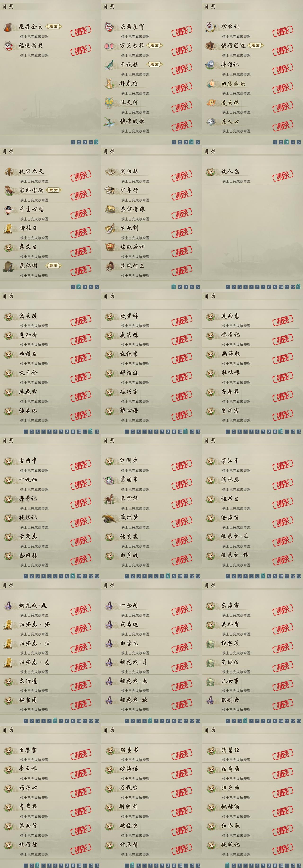Click the 完成 stamp on 清风捕王
The height and width of the screenshot is (868, 303).
pyautogui.click(x=182, y=271)
